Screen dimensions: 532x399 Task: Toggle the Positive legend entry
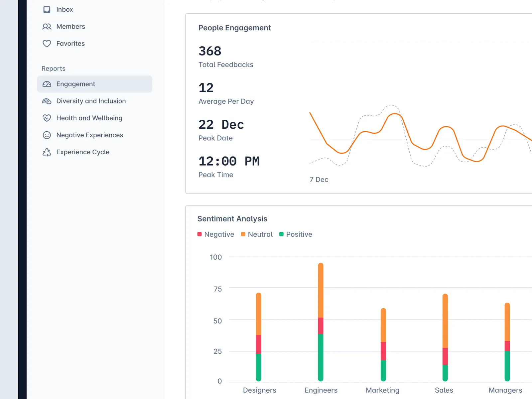296,234
